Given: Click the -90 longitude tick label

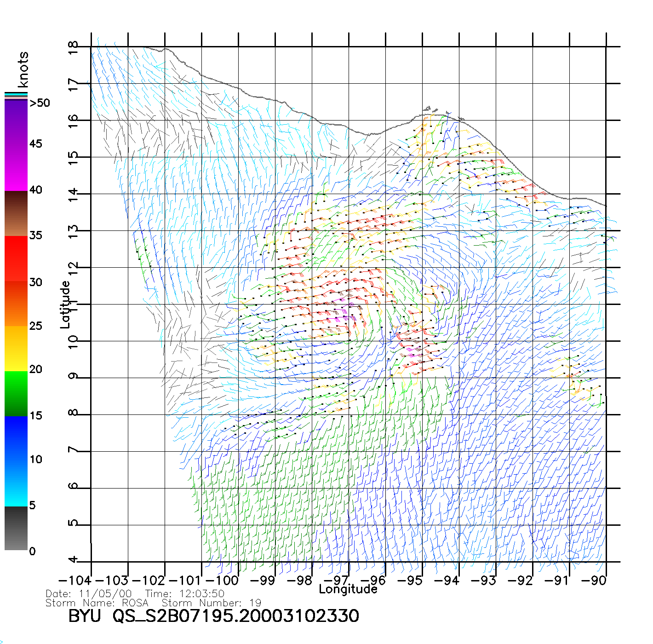Looking at the screenshot, I should tap(594, 581).
